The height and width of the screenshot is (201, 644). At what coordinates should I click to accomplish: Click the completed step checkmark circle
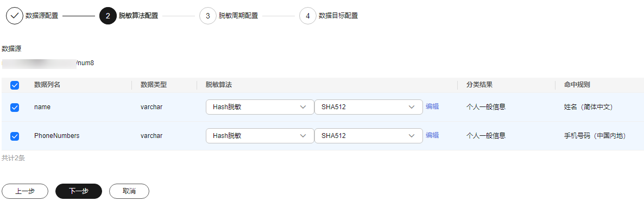tap(14, 16)
